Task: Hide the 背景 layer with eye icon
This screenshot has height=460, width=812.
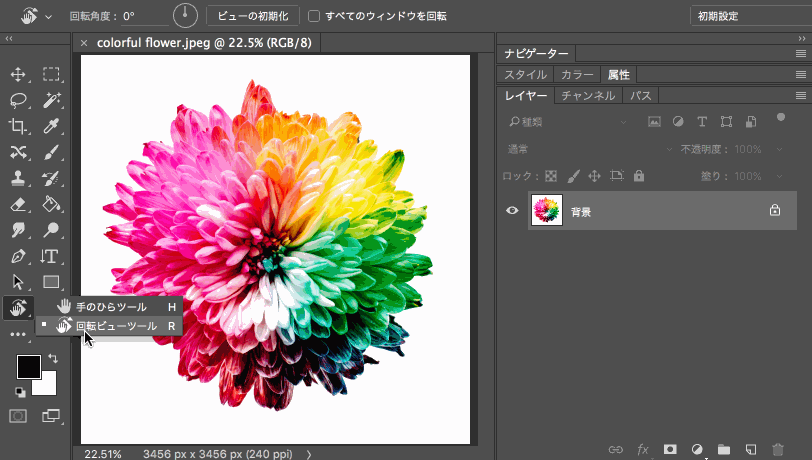Action: [x=512, y=211]
